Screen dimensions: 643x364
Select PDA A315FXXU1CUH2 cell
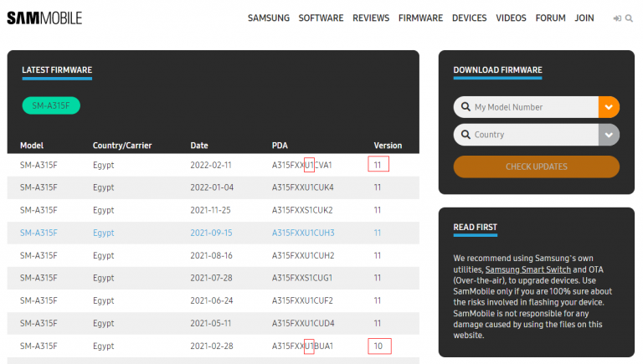[303, 256]
